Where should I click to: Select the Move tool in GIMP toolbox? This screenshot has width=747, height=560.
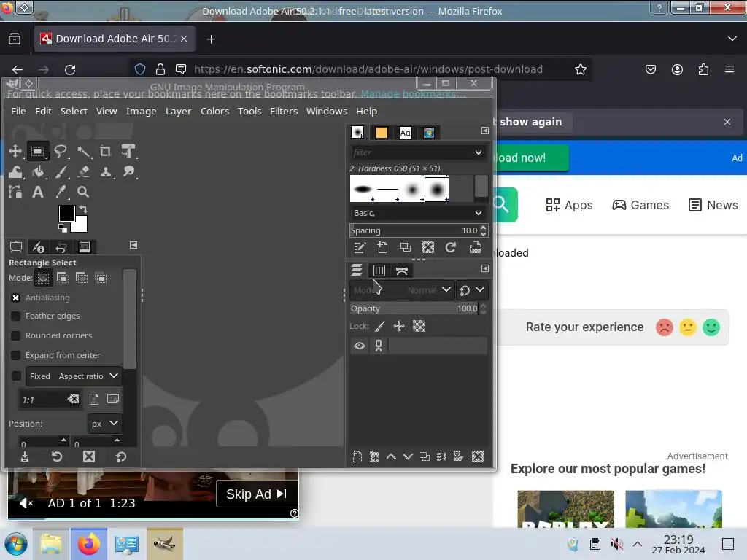click(x=15, y=152)
